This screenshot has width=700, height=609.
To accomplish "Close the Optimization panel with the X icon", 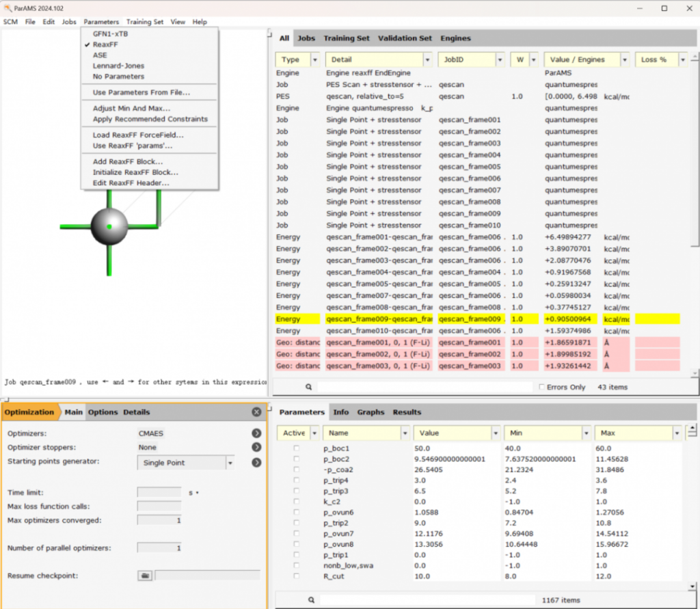I will coord(256,412).
